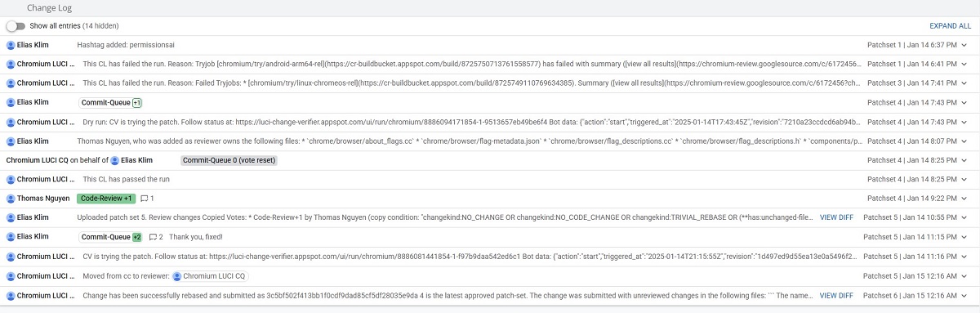Click VIEW DIFF in the Patchset 6 row
Screen dimensions: 980x313
tap(836, 295)
